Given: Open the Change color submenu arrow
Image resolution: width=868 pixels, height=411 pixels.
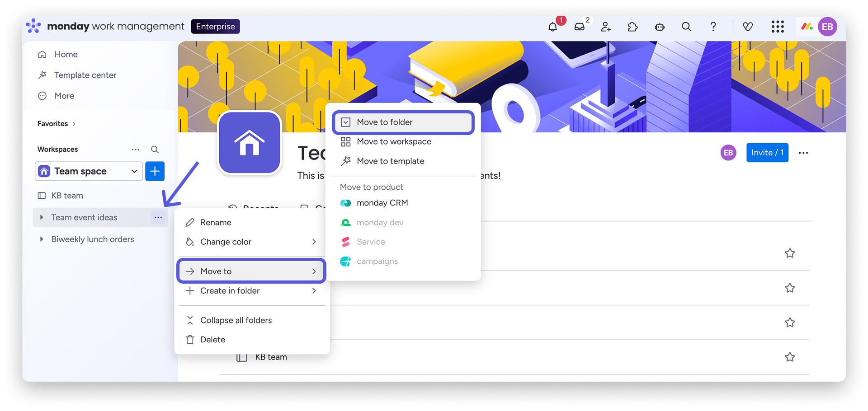Looking at the screenshot, I should point(314,242).
